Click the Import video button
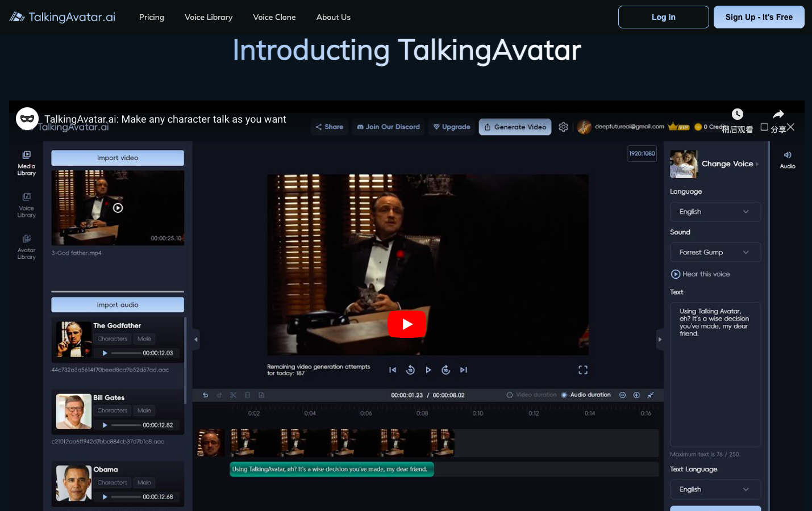The height and width of the screenshot is (511, 812). [x=118, y=158]
